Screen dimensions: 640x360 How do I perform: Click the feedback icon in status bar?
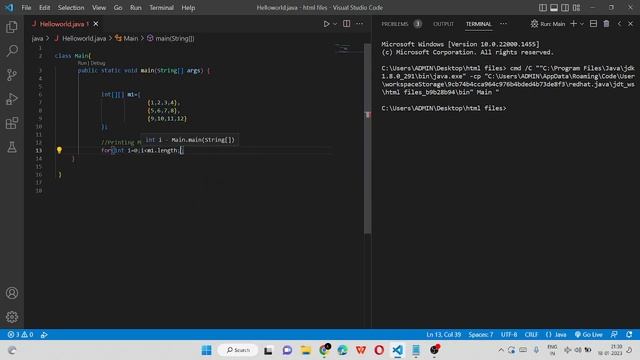[614, 334]
